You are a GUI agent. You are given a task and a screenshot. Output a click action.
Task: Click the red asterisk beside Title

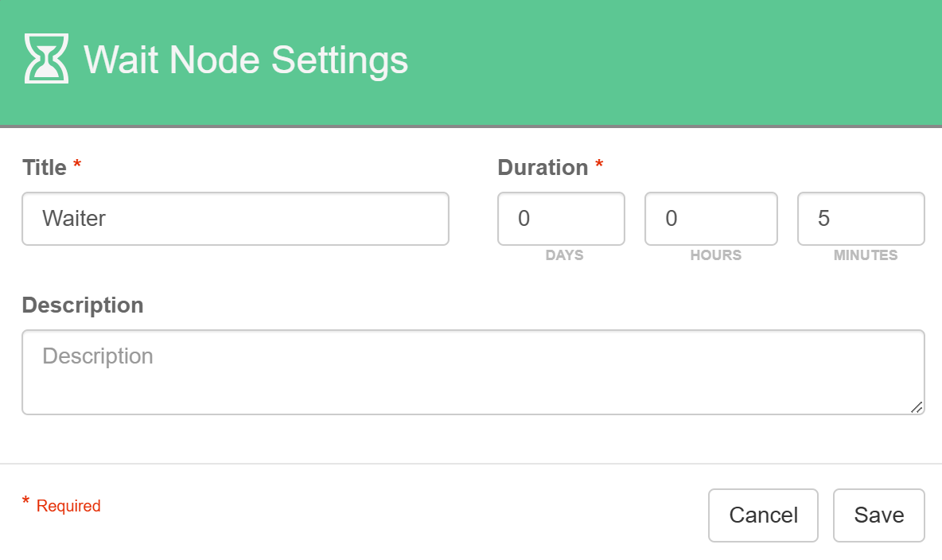(77, 166)
